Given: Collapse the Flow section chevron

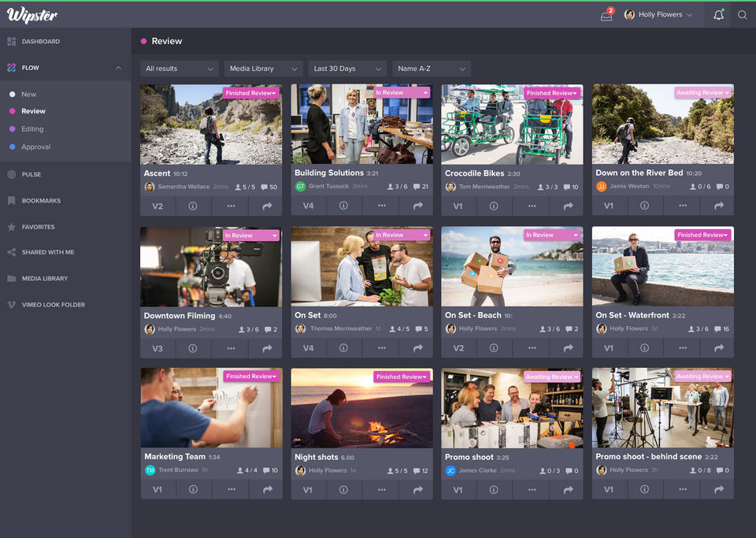Looking at the screenshot, I should [x=118, y=68].
